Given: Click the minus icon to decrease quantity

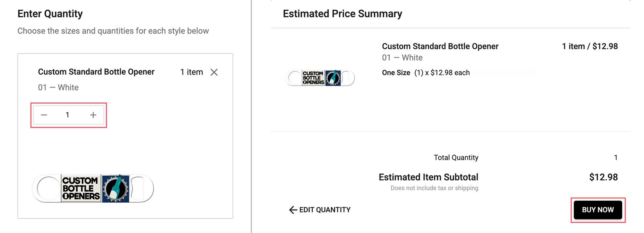Looking at the screenshot, I should [x=44, y=114].
